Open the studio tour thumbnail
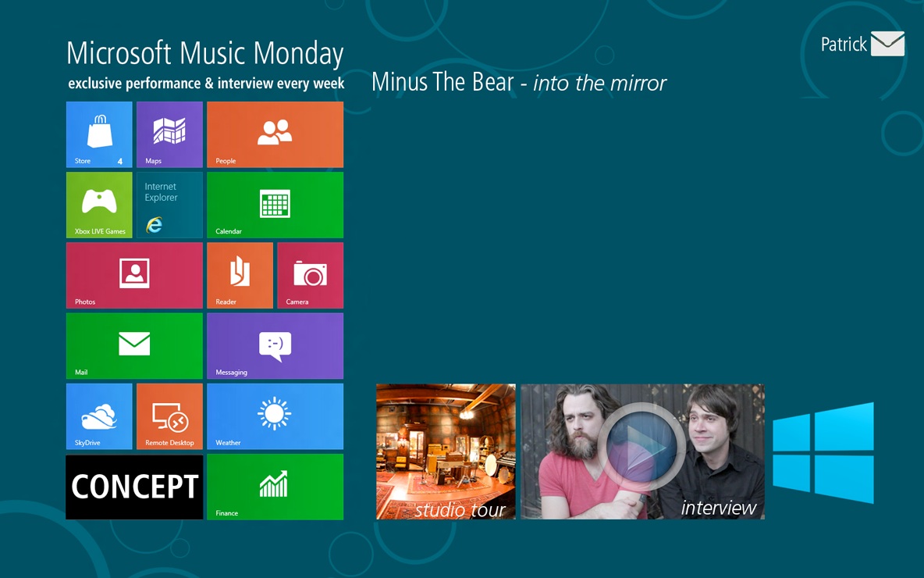The width and height of the screenshot is (924, 578). click(446, 451)
